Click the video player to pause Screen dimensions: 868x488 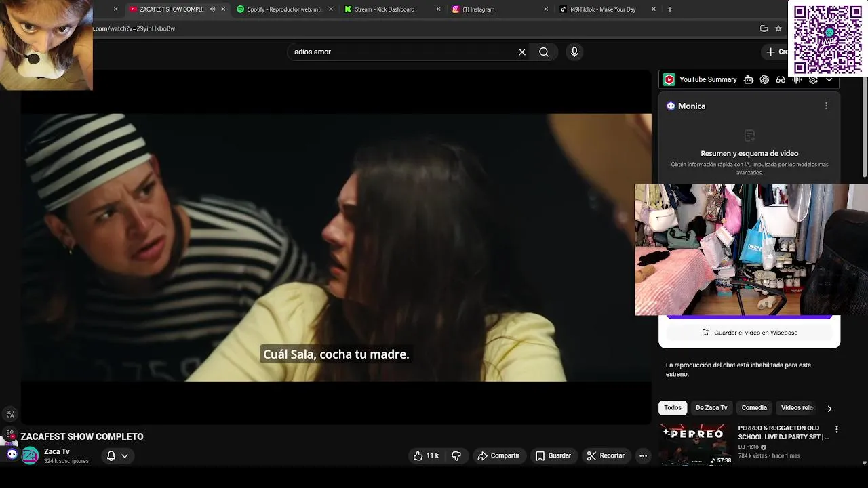tap(336, 247)
